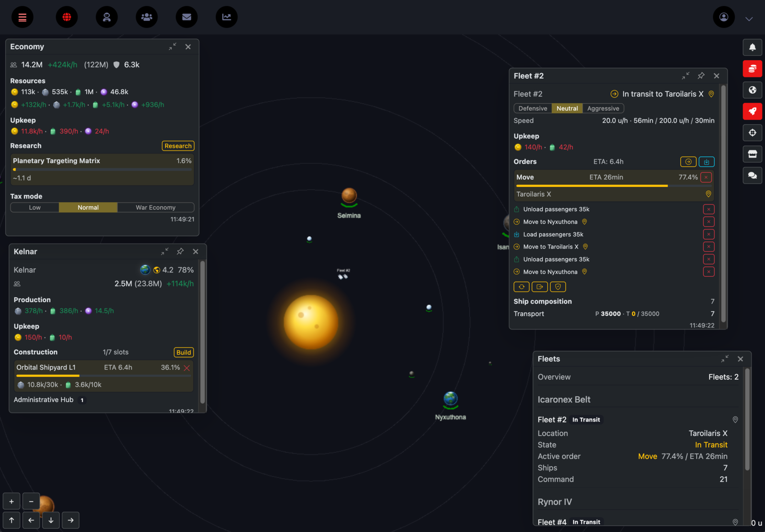Screen dimensions: 765x532
Task: Collapse the Kelnar panel
Action: coord(165,251)
